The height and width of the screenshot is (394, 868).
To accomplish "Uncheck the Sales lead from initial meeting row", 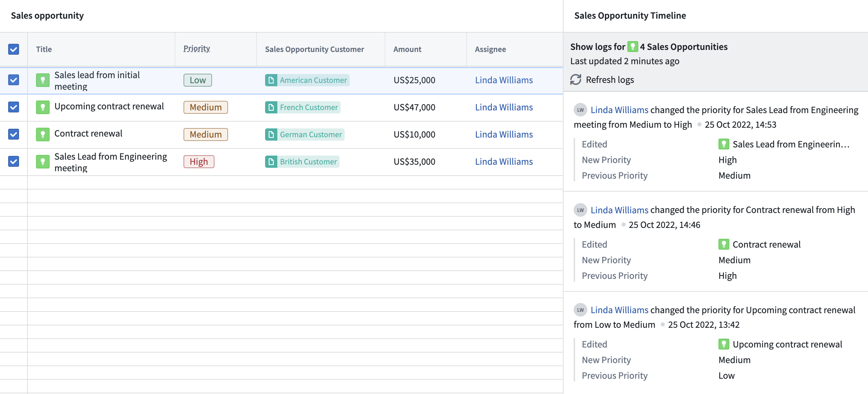I will (14, 80).
